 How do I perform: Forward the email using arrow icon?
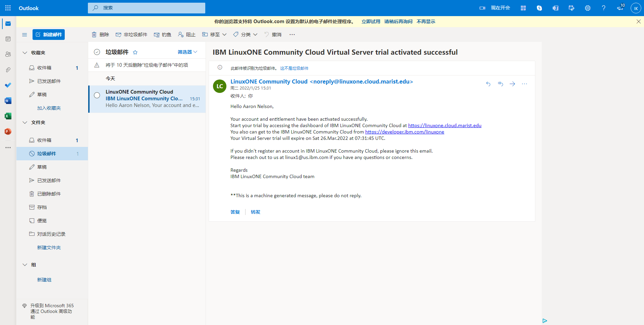[513, 84]
